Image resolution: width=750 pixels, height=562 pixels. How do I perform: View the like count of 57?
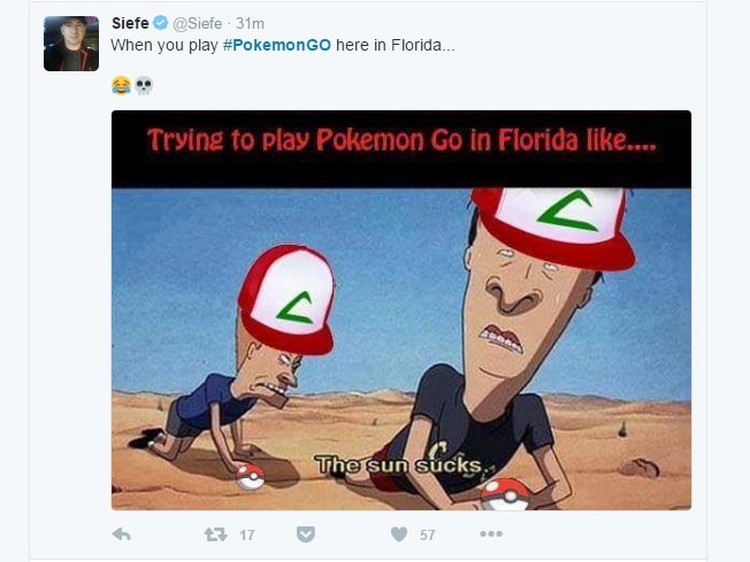(x=428, y=535)
